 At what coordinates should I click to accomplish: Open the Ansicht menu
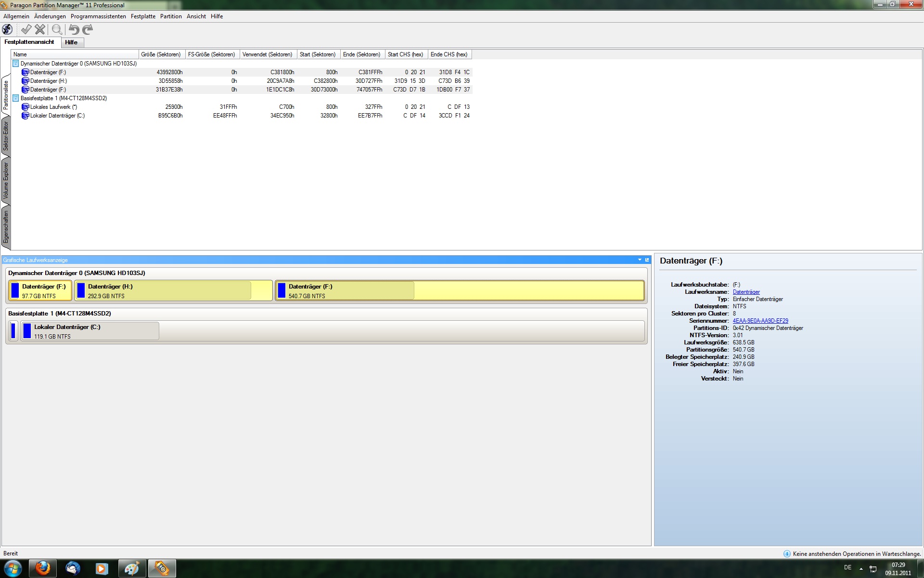coord(196,16)
